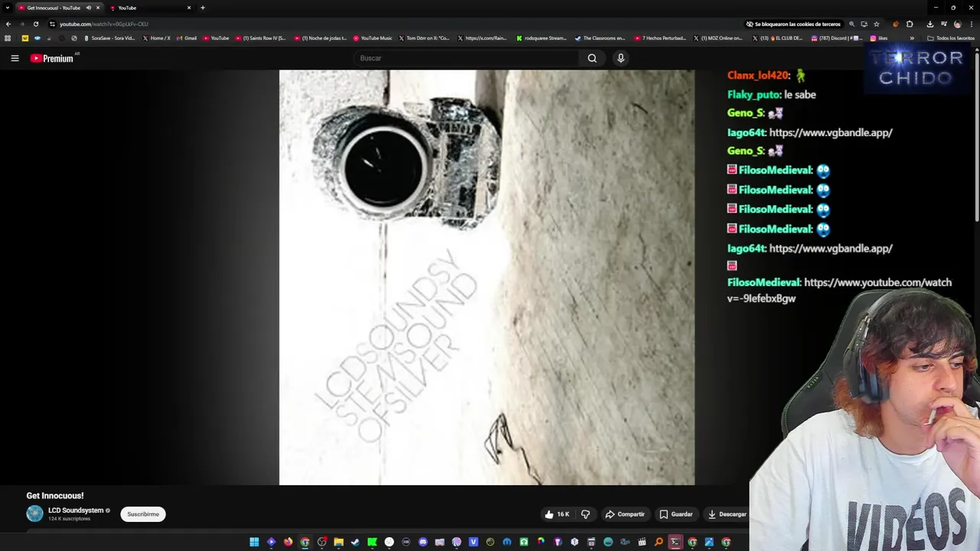The height and width of the screenshot is (551, 980).
Task: Switch to the Get Innocuous! browser tab
Action: [x=59, y=8]
